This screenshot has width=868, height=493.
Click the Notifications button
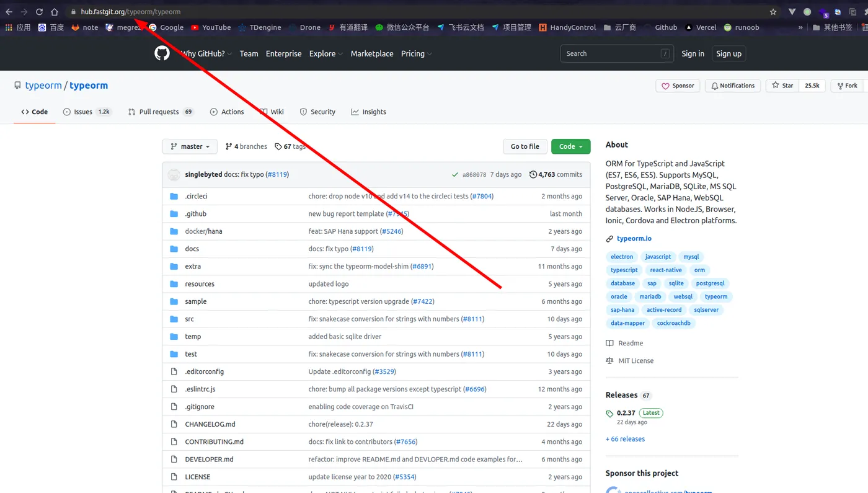pos(733,86)
